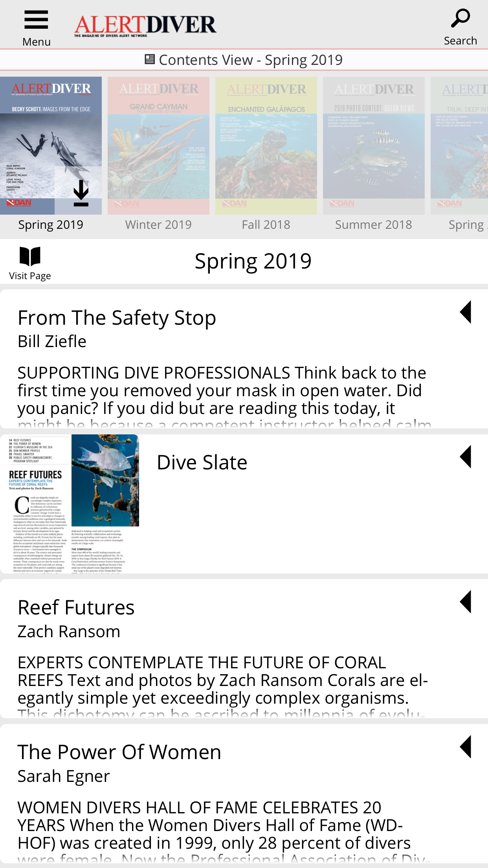
Task: Select the partially visible Spring 2018 cover
Action: (460, 145)
